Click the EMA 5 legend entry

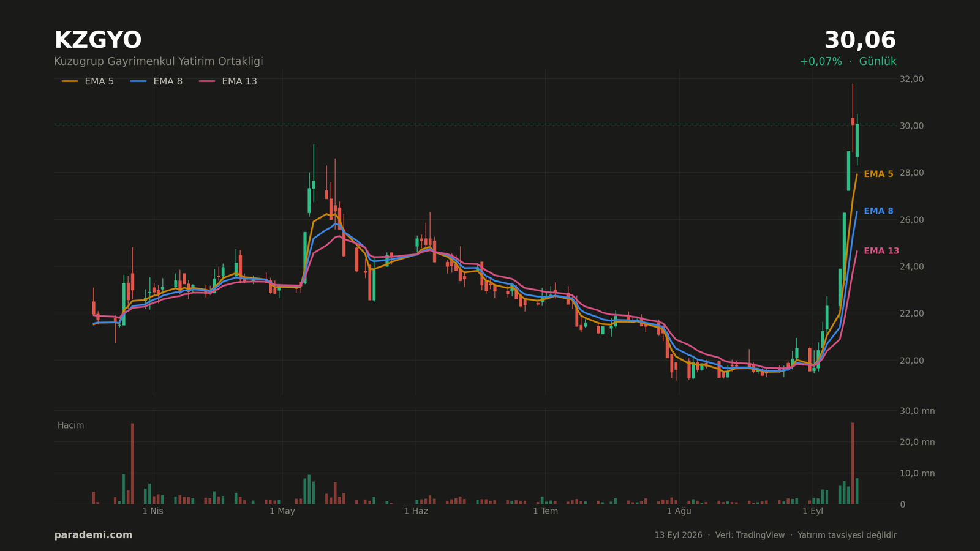click(88, 81)
